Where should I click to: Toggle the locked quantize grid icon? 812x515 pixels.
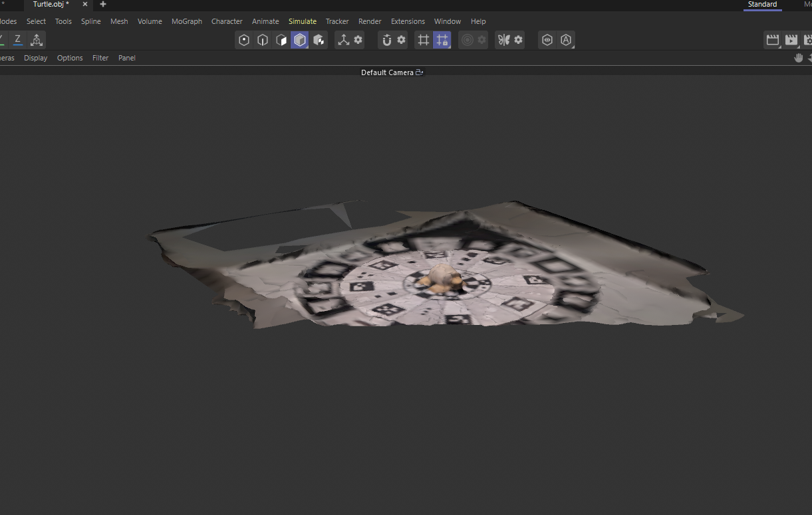click(442, 40)
